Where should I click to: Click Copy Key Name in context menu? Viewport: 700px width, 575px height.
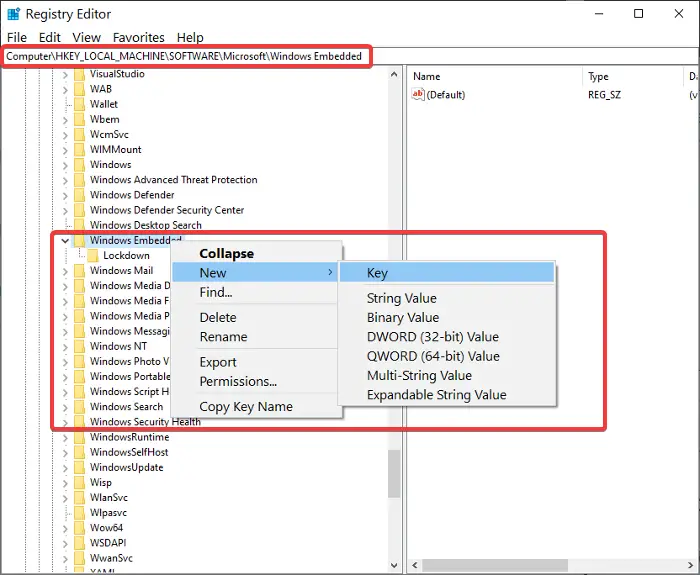click(257, 406)
